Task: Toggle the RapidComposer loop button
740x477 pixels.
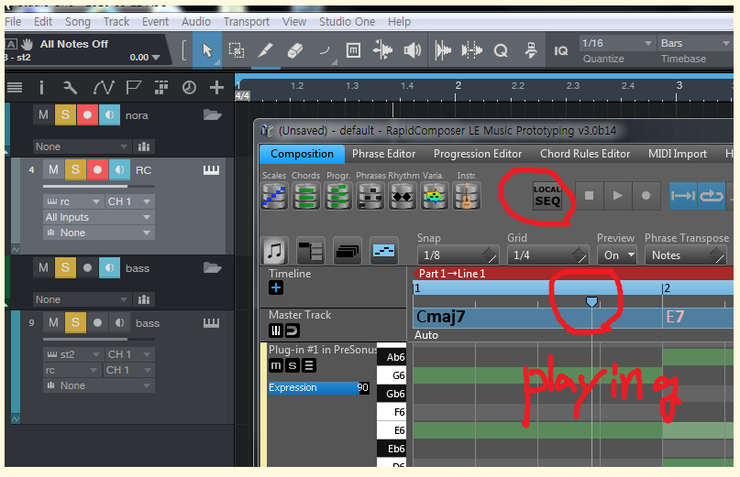Action: click(711, 195)
